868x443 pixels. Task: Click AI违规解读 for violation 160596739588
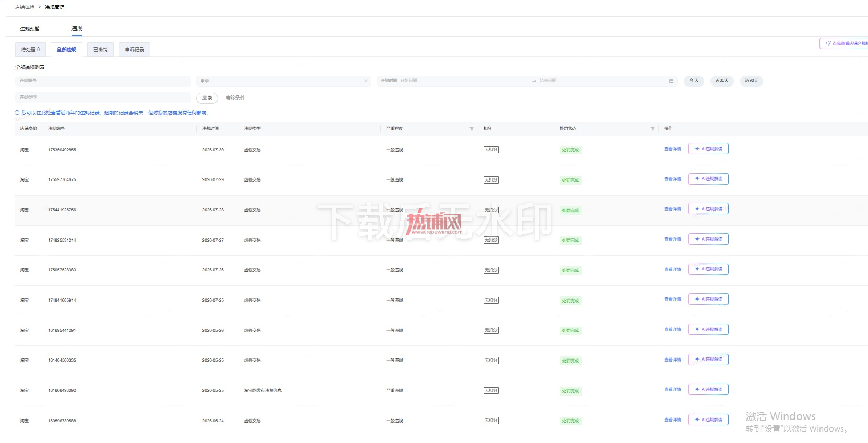tap(708, 420)
